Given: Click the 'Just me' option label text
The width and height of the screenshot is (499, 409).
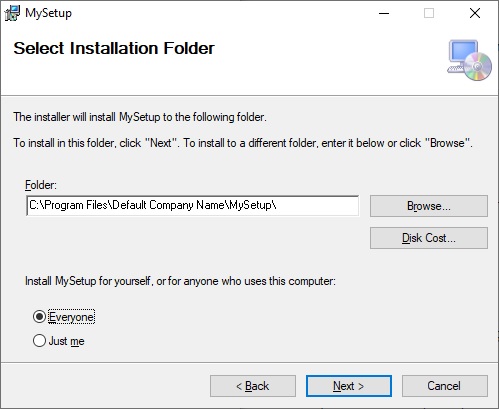Looking at the screenshot, I should point(67,341).
